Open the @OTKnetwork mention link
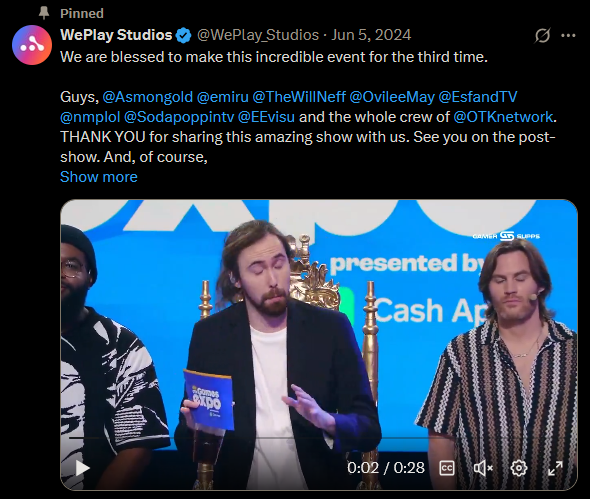 pos(503,117)
